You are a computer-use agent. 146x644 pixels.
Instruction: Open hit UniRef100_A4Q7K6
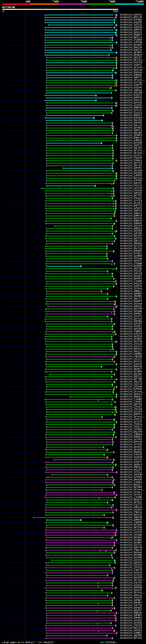click(x=131, y=22)
